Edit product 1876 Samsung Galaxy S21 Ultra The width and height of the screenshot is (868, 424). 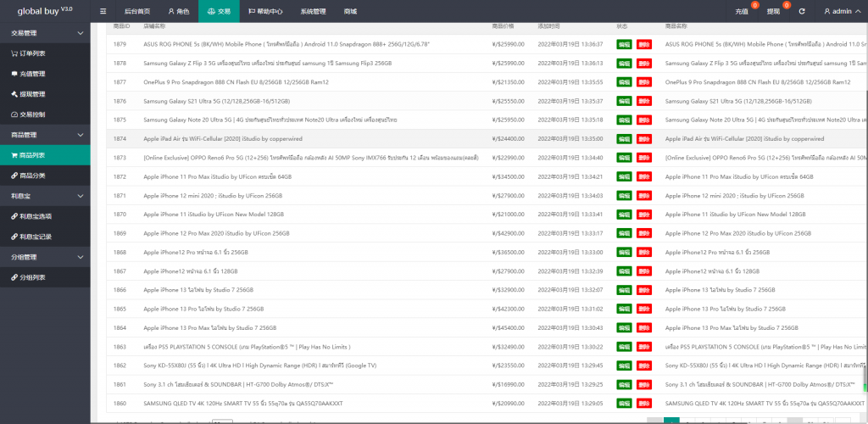point(624,101)
